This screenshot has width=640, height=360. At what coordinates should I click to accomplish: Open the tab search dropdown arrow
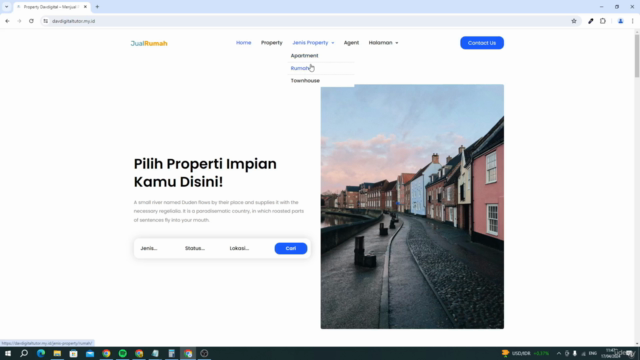(7, 7)
